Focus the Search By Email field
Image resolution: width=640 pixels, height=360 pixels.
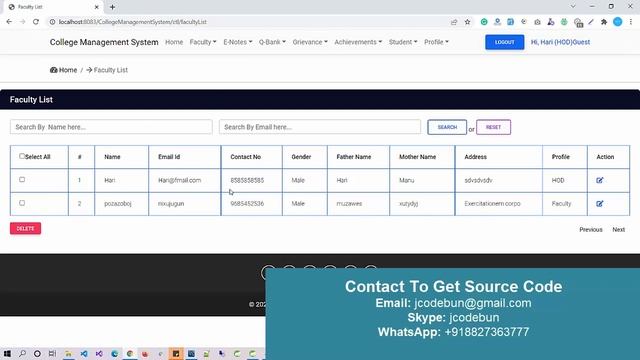(320, 127)
